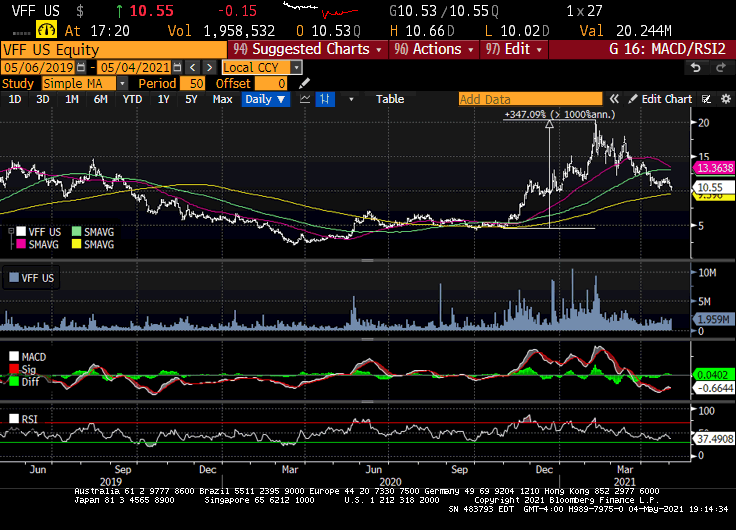Click the pencil icon beside Offset
The height and width of the screenshot is (530, 736).
304,84
